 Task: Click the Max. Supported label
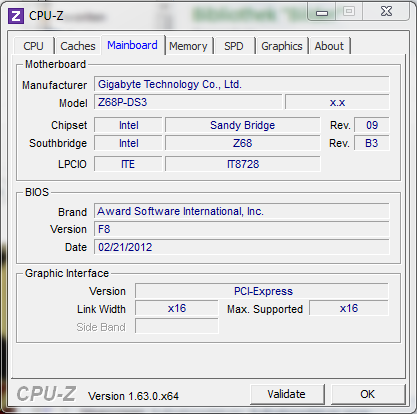click(x=265, y=309)
